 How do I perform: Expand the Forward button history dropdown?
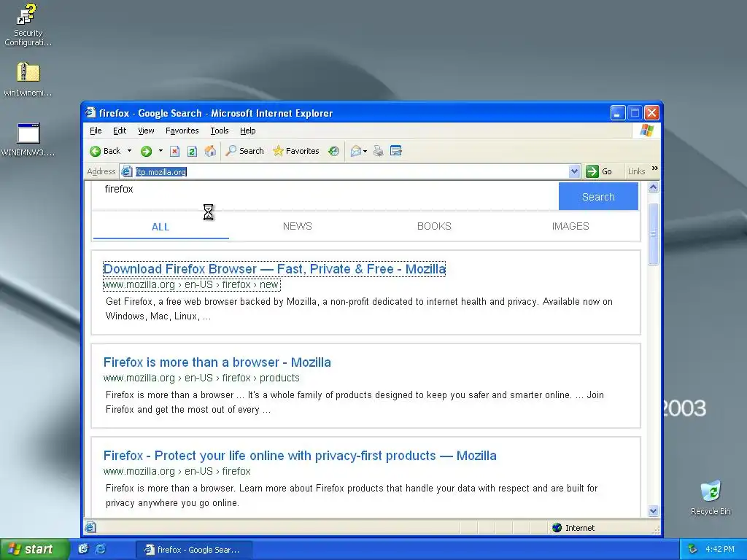160,151
